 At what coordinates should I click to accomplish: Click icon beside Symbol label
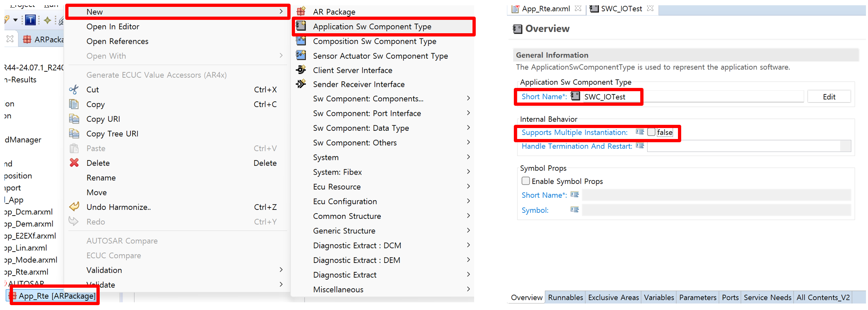click(575, 210)
